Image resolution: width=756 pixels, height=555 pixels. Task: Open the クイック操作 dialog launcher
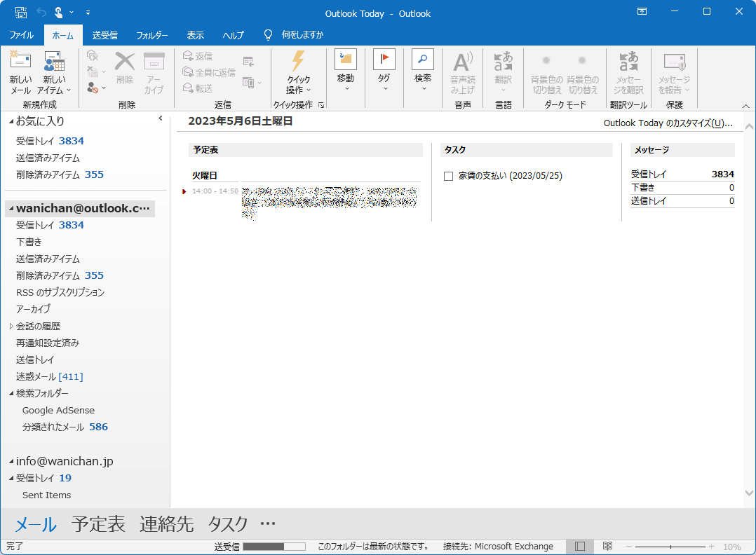tap(321, 105)
